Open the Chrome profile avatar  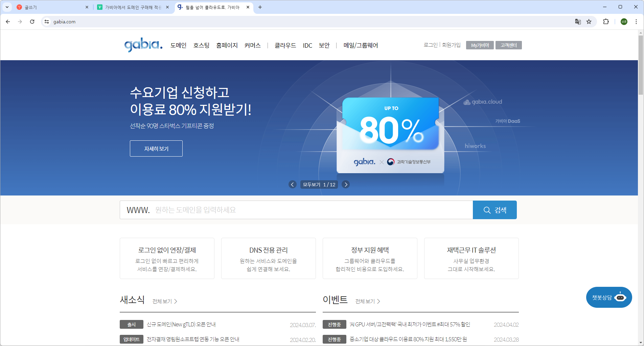click(x=624, y=22)
